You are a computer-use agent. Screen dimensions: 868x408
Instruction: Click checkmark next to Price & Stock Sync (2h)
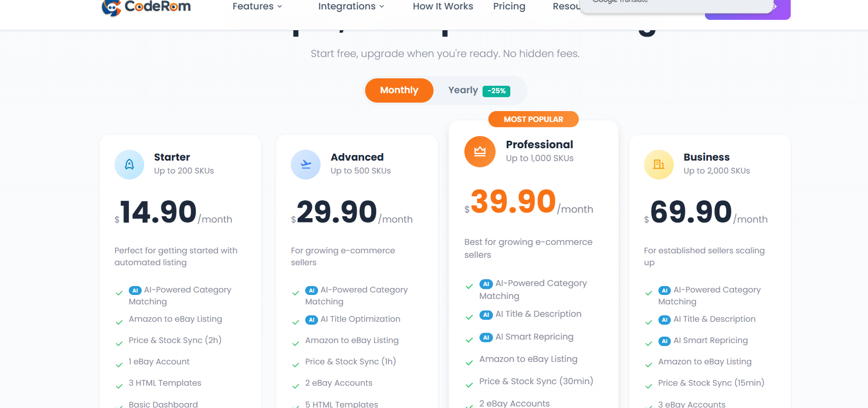pyautogui.click(x=119, y=344)
